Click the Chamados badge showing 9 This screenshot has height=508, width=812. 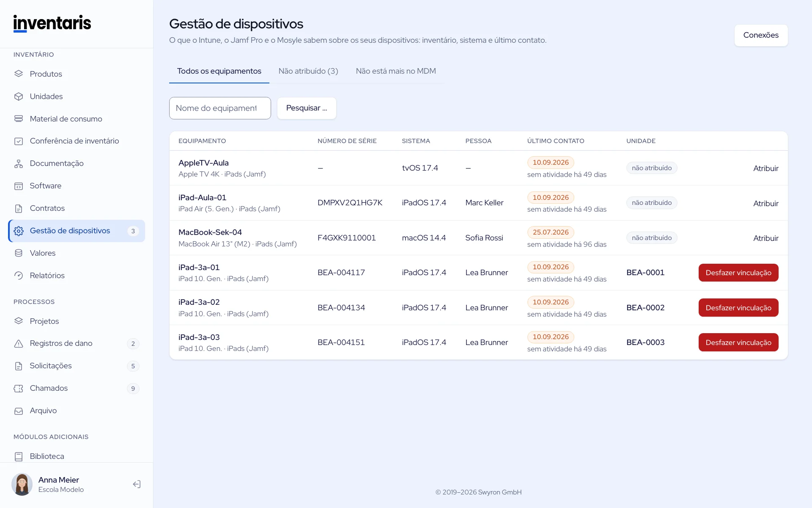tap(133, 389)
